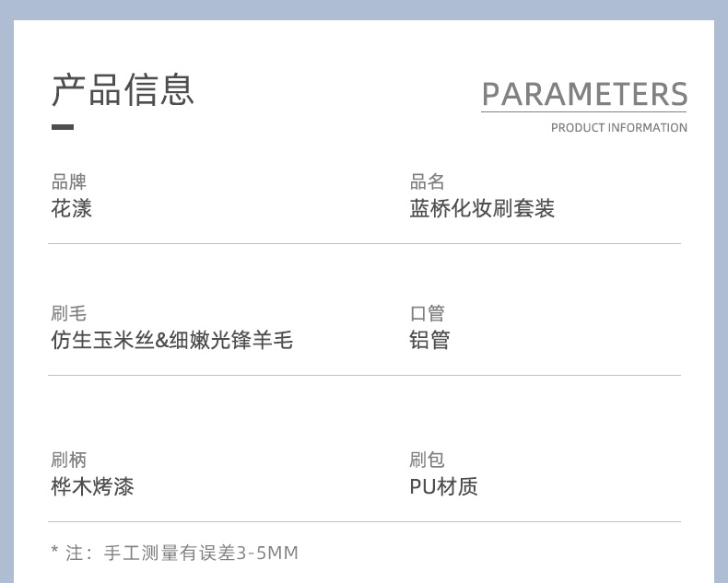Click the PARAMETERS title text
The width and height of the screenshot is (728, 583).
point(584,94)
